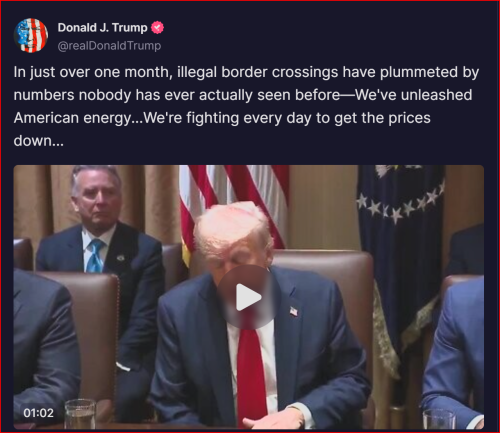The height and width of the screenshot is (433, 500).
Task: Click the water glass beside the duration badge
Action: pos(80,414)
